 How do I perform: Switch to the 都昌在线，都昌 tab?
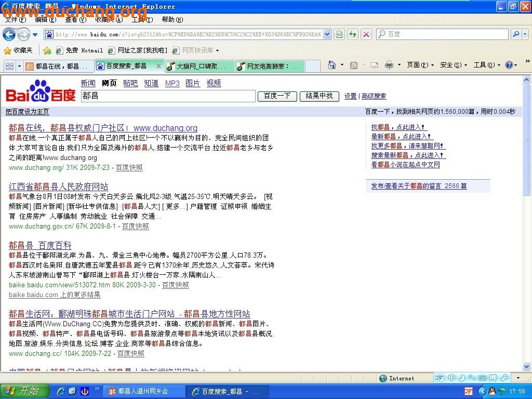tap(58, 66)
